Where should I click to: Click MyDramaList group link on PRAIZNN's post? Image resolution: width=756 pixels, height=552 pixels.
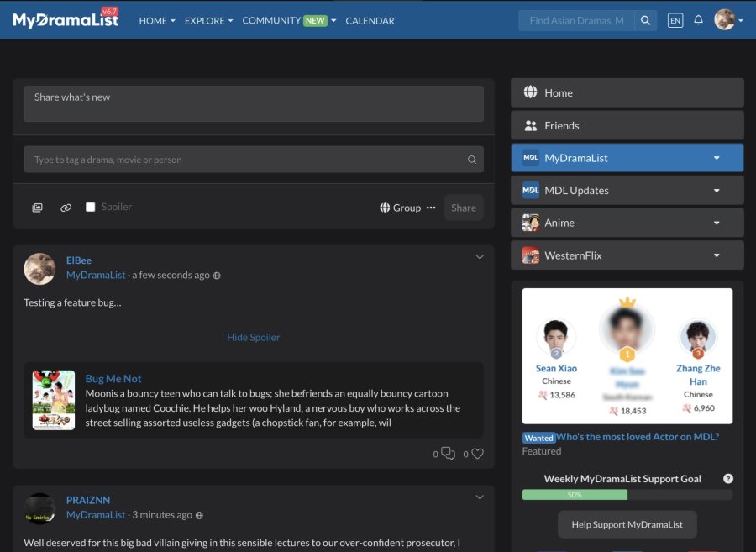click(96, 514)
